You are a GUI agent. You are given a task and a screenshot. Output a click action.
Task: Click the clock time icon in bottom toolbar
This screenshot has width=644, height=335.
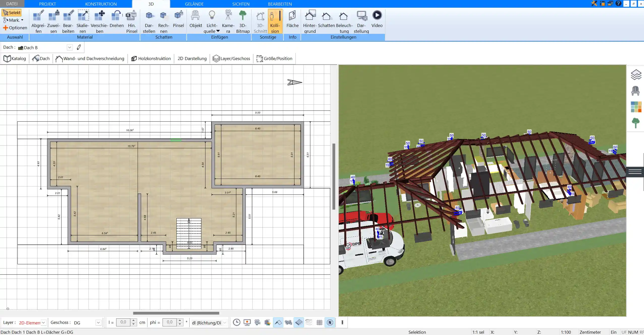tap(236, 322)
